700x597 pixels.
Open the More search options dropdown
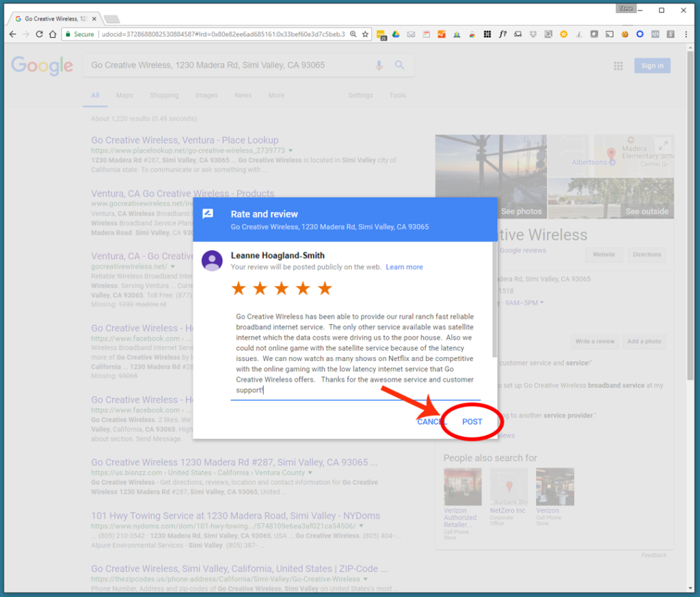coord(276,95)
